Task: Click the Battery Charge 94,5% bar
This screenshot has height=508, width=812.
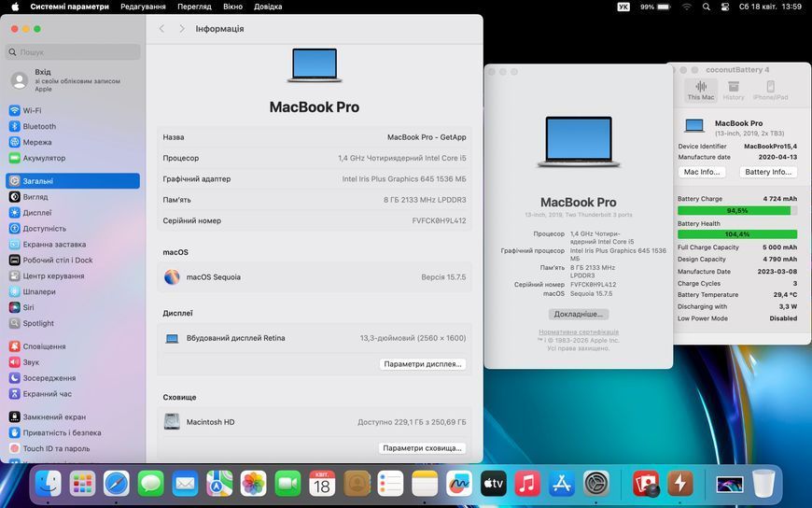Action: (737, 211)
